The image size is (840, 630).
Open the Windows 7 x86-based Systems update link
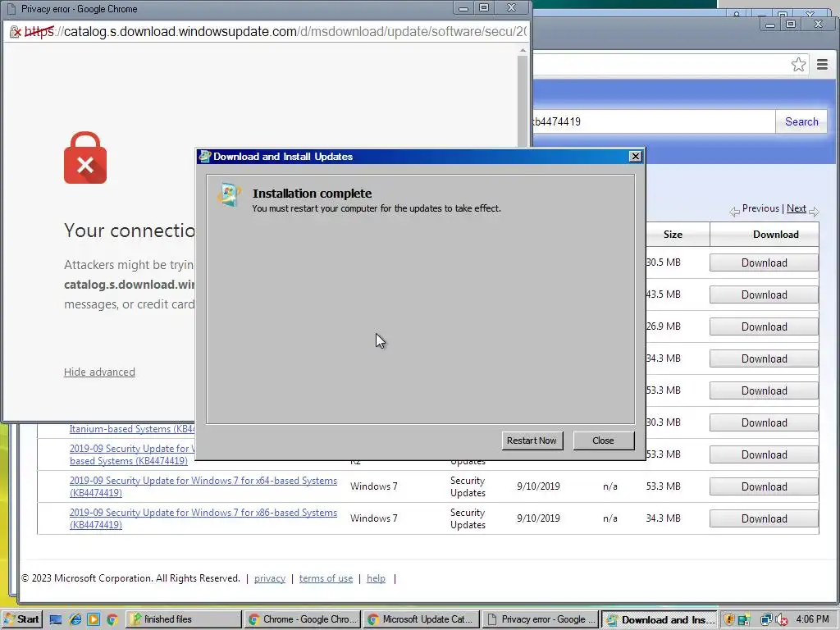pos(203,518)
